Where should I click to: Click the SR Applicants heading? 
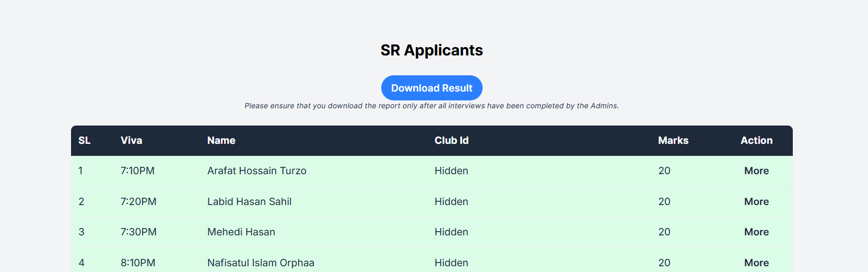[x=431, y=50]
